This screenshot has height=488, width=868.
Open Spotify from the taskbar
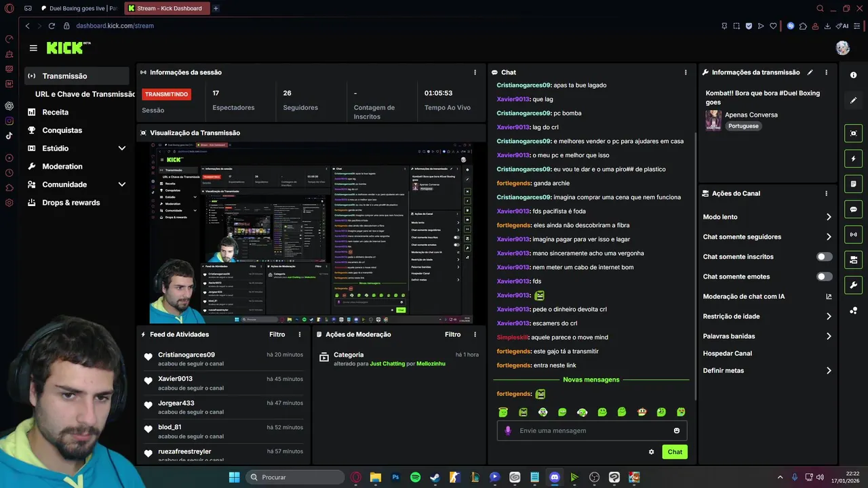tap(415, 477)
